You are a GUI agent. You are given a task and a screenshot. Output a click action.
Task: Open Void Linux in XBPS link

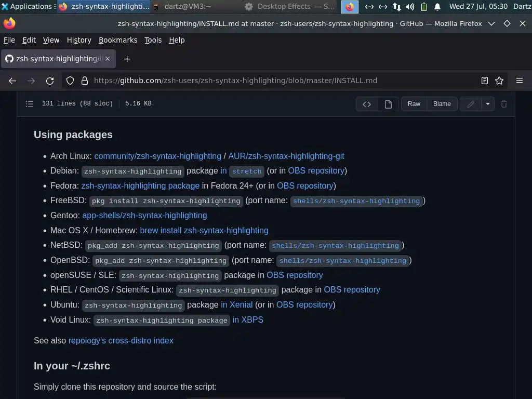click(248, 320)
